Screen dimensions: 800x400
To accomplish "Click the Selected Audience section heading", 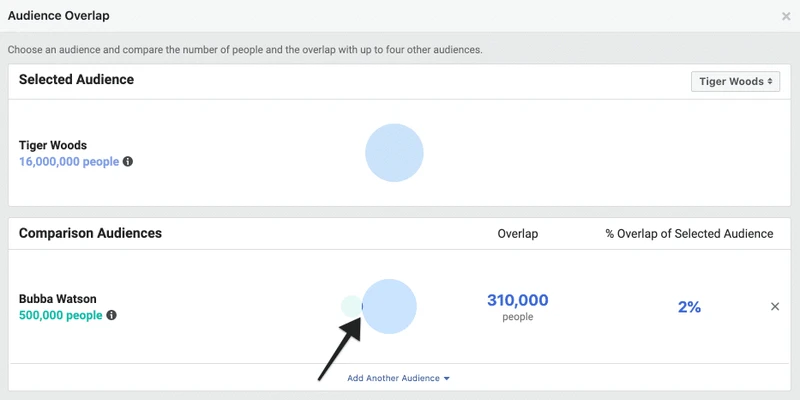I will point(77,80).
